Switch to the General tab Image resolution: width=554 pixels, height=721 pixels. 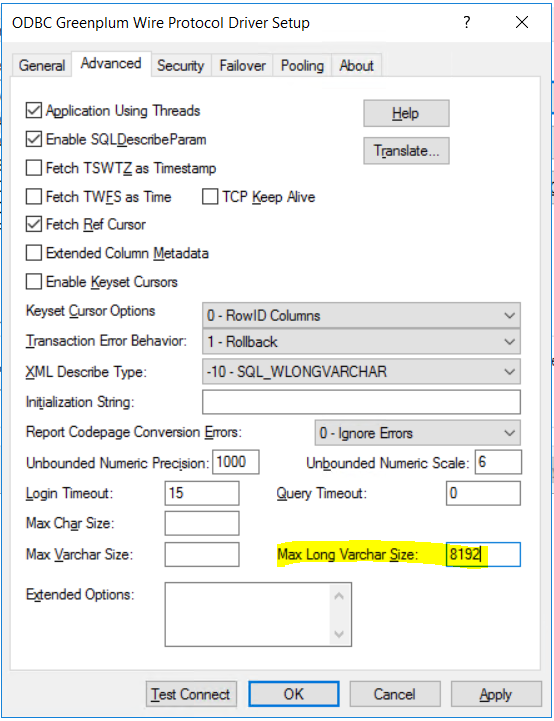click(42, 65)
